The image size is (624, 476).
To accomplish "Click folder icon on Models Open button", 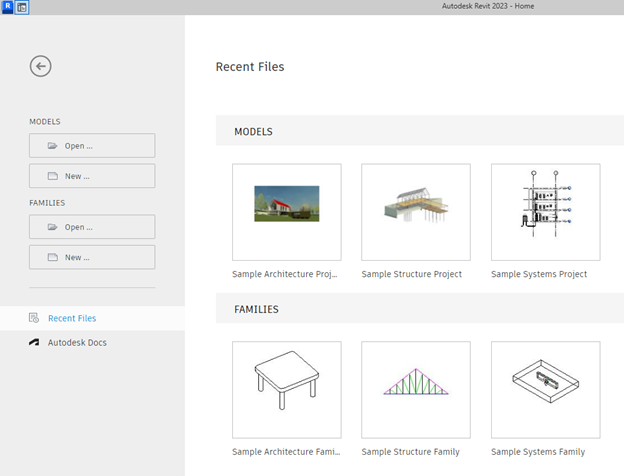I will [52, 146].
